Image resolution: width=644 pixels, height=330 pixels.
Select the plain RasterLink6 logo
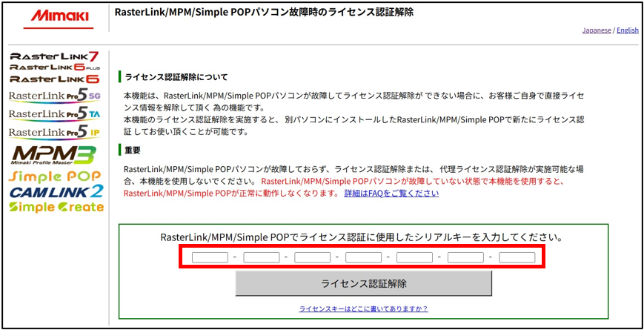click(x=54, y=78)
